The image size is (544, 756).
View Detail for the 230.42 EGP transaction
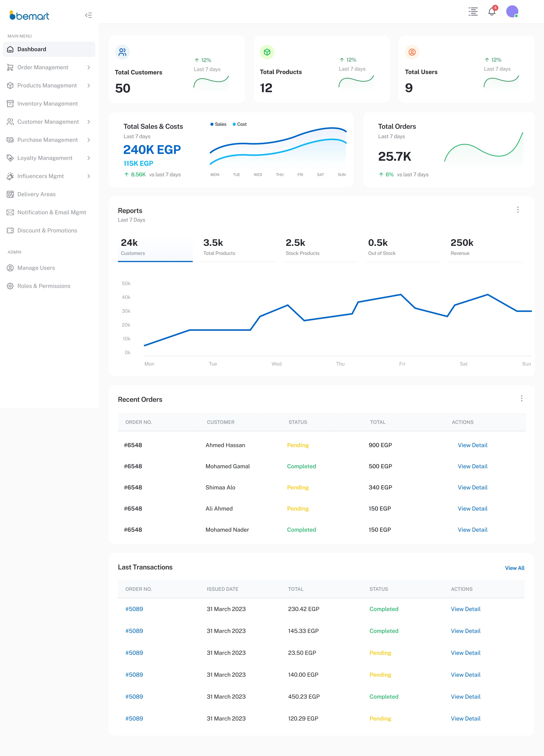tap(466, 609)
